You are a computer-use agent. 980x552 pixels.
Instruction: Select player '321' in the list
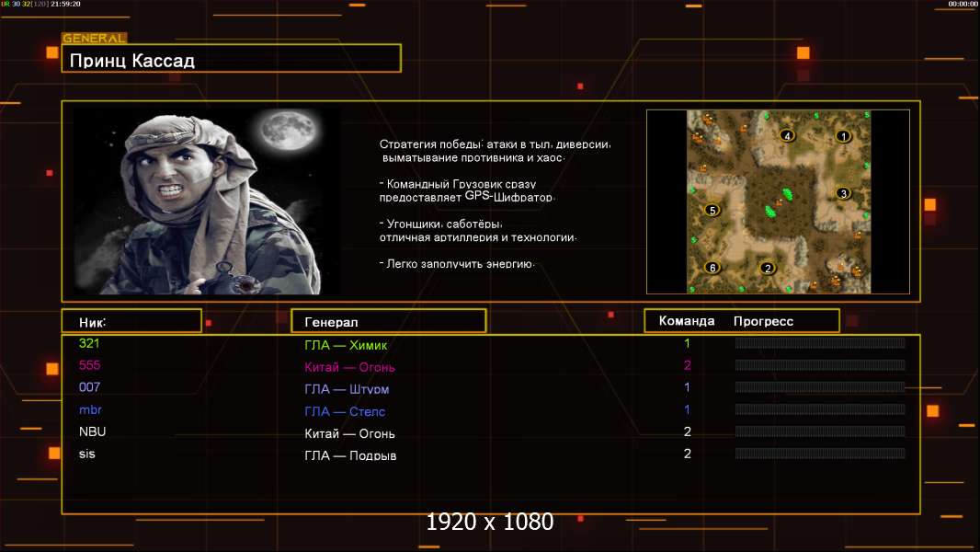coord(89,343)
